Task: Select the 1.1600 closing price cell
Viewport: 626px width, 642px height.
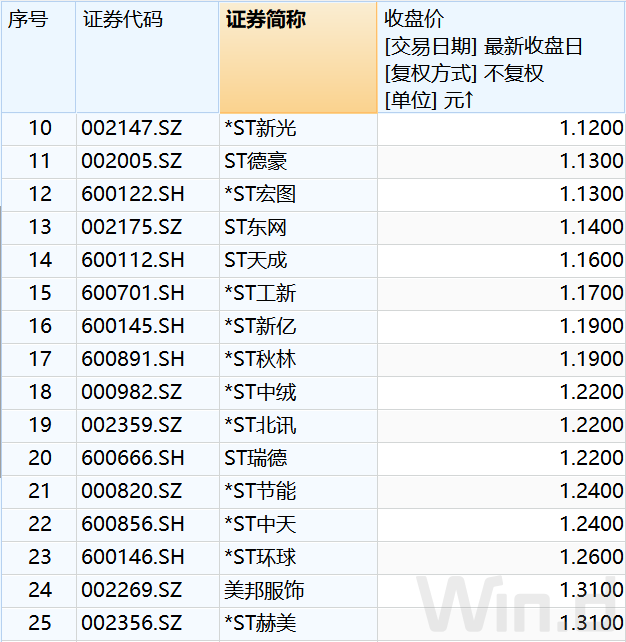Action: click(x=501, y=260)
